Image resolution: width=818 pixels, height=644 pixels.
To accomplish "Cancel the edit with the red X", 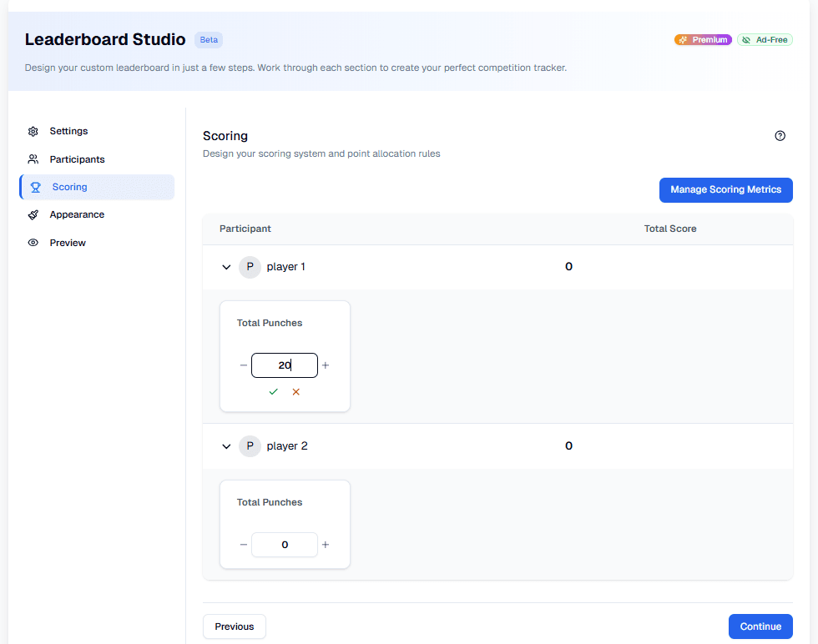I will [x=296, y=391].
